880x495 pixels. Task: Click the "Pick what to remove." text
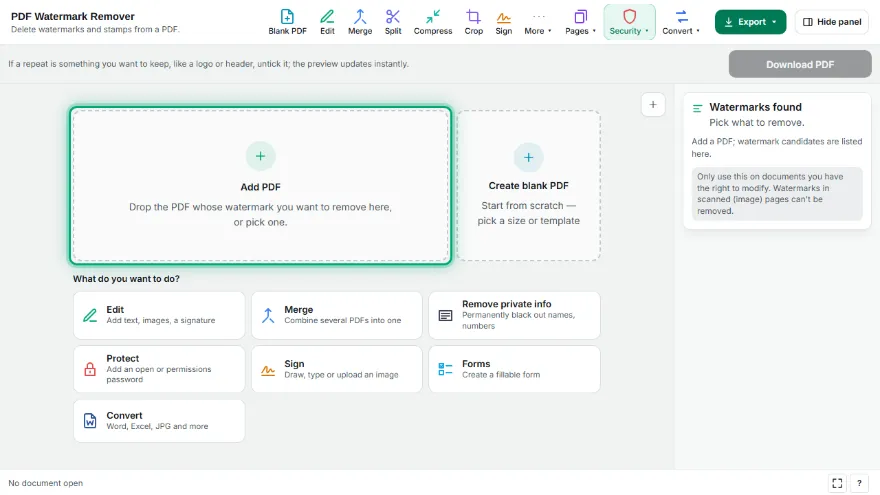pos(757,122)
